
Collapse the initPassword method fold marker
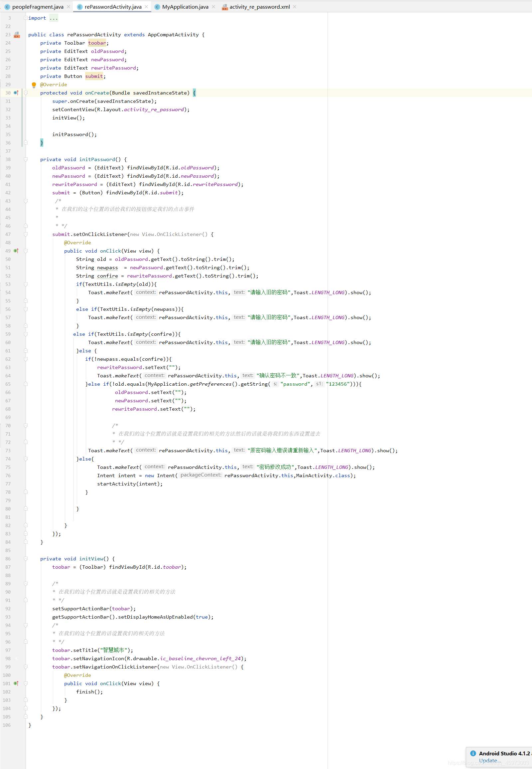point(26,159)
